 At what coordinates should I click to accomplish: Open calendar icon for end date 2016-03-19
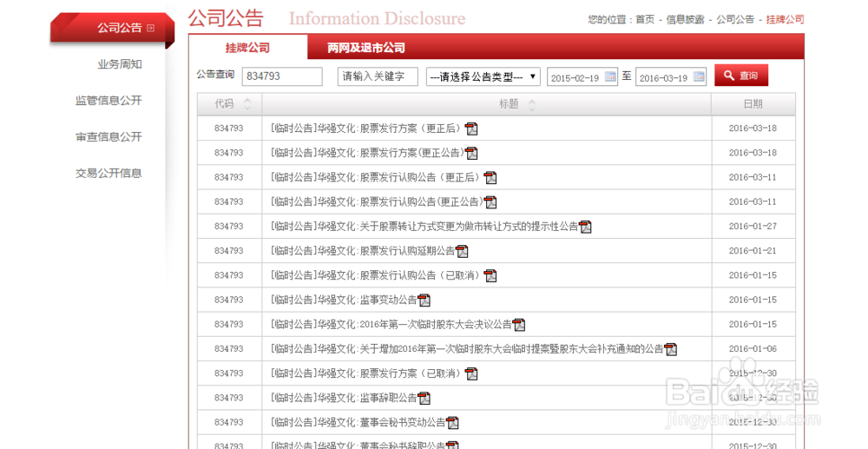[699, 76]
